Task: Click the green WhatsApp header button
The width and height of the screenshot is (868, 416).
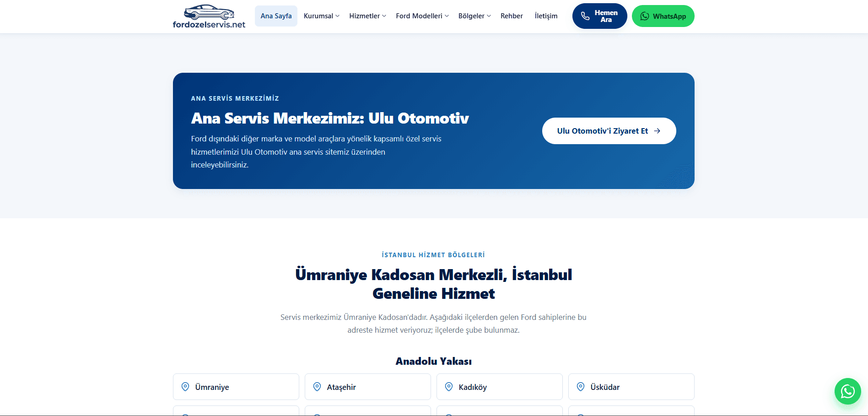Action: pos(663,16)
